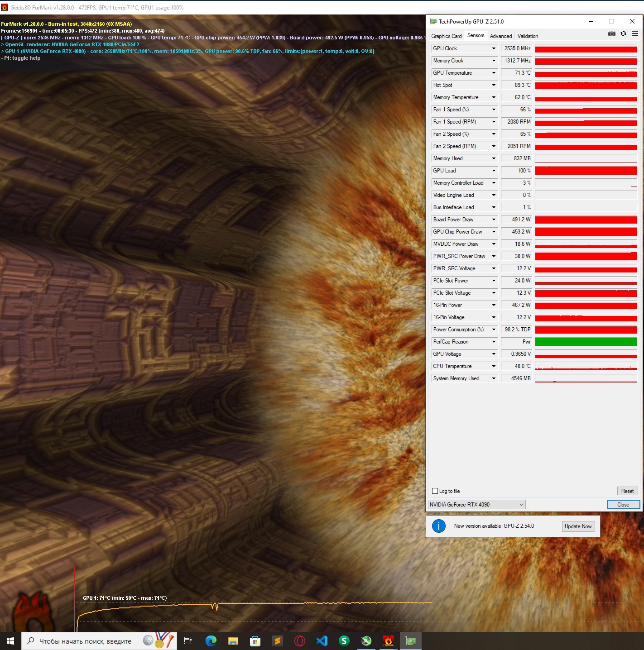The image size is (644, 650).
Task: Click the Memory Used value 832 MB
Action: (x=516, y=158)
